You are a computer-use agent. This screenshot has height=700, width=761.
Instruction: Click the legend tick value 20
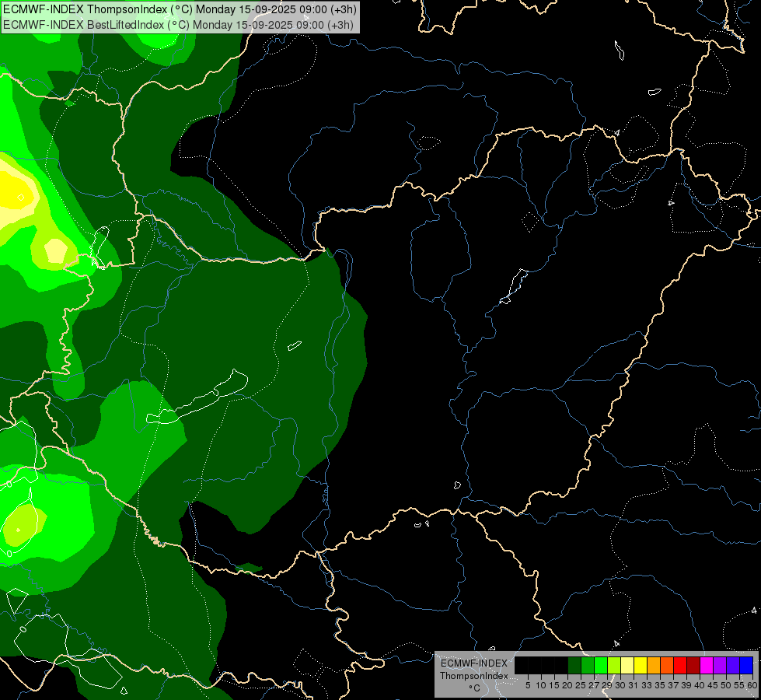pos(567,685)
